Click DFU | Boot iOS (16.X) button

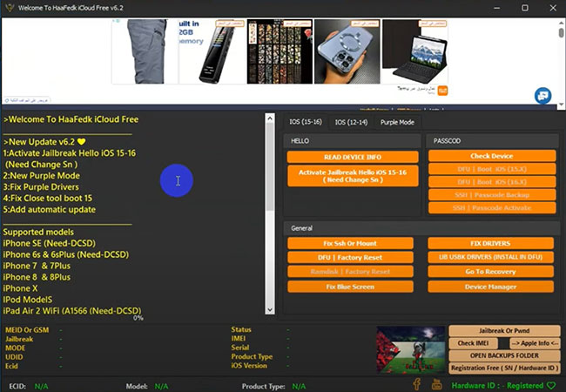point(492,182)
